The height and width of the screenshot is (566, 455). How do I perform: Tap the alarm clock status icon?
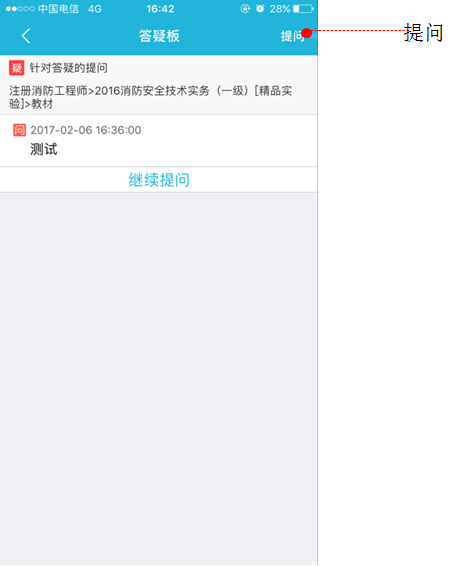coord(260,8)
